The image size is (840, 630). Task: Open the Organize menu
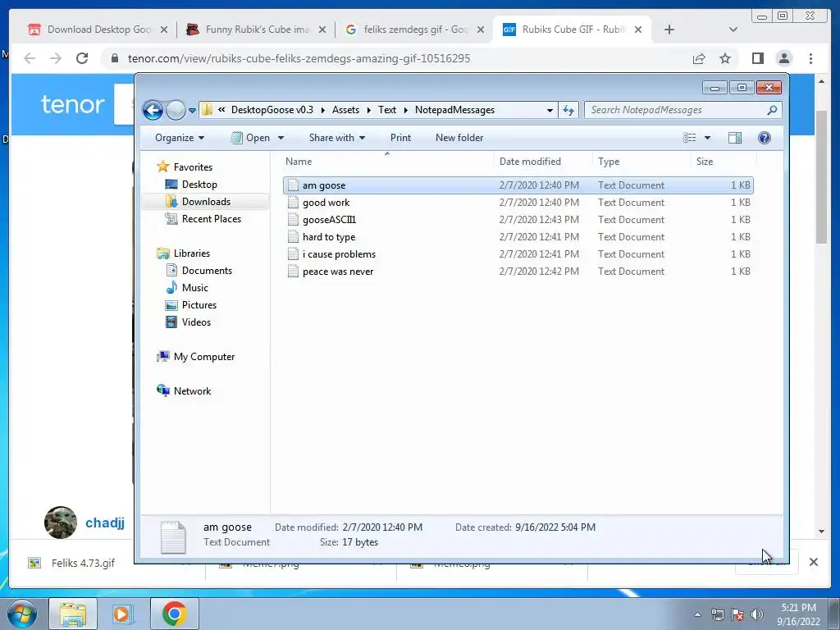point(180,138)
